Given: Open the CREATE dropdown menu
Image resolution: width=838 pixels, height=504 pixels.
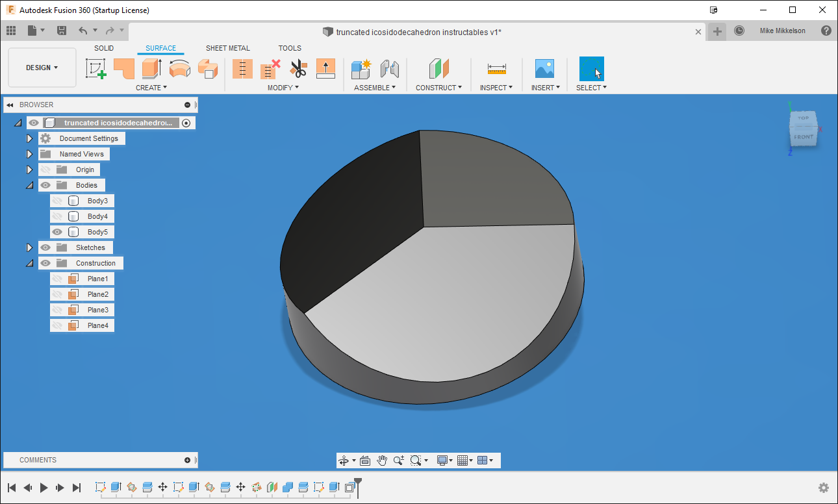Looking at the screenshot, I should [151, 87].
